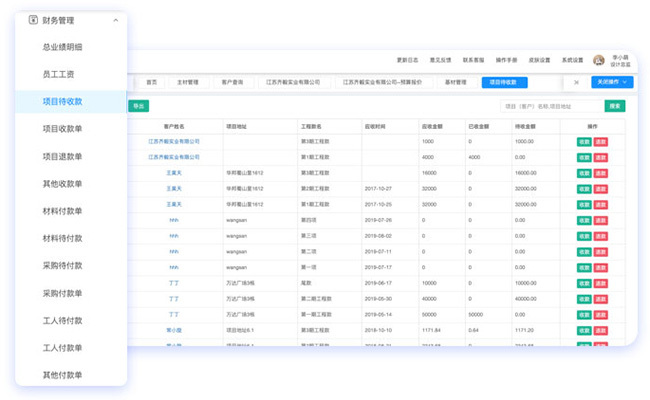Click the green 导出 export button
The height and width of the screenshot is (400, 650).
(x=138, y=105)
